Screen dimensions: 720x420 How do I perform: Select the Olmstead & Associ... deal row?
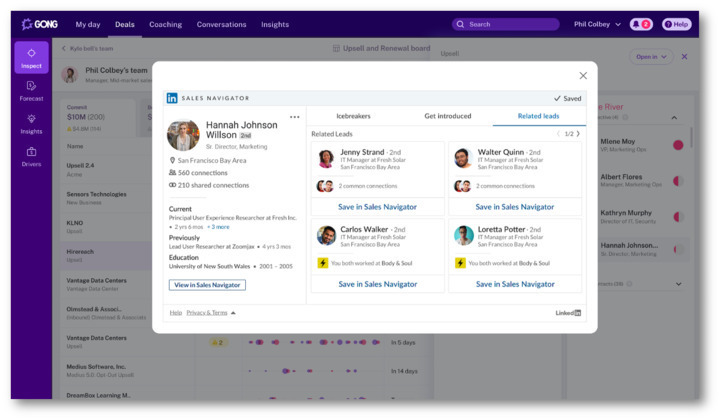(x=106, y=313)
